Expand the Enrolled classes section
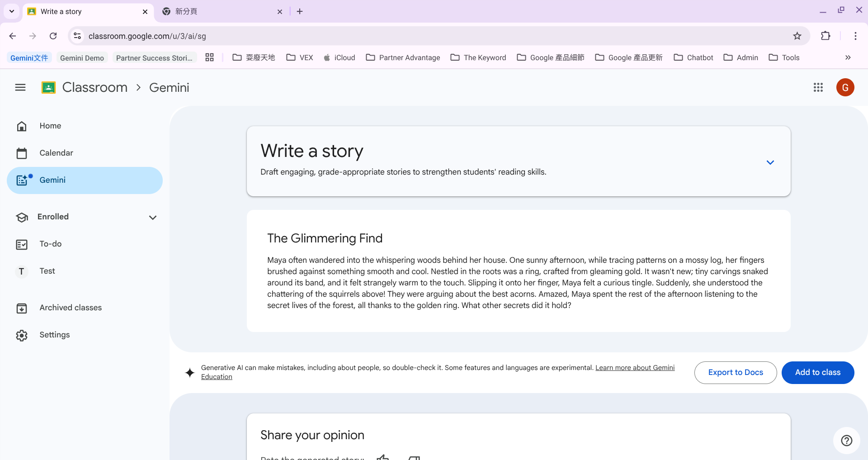 tap(153, 218)
